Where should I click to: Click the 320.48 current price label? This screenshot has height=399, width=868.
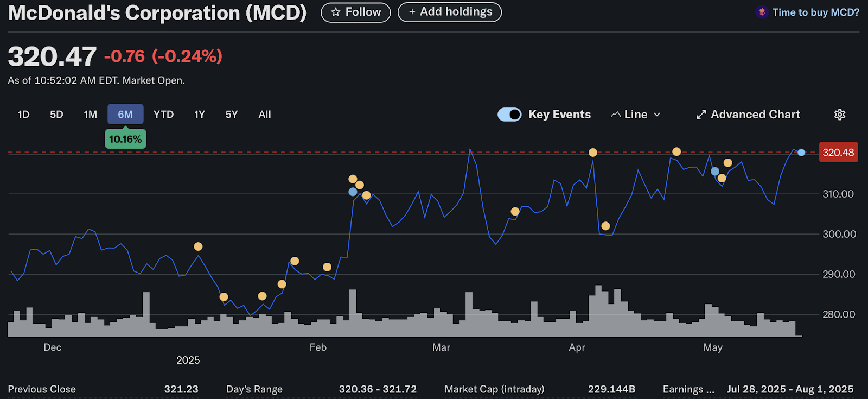point(838,153)
